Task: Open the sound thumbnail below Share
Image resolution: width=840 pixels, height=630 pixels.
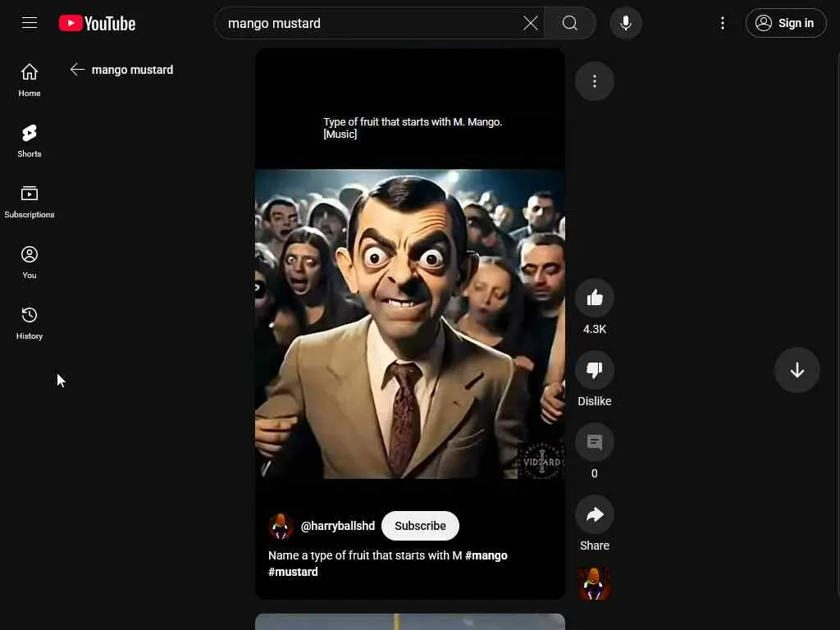Action: (594, 583)
